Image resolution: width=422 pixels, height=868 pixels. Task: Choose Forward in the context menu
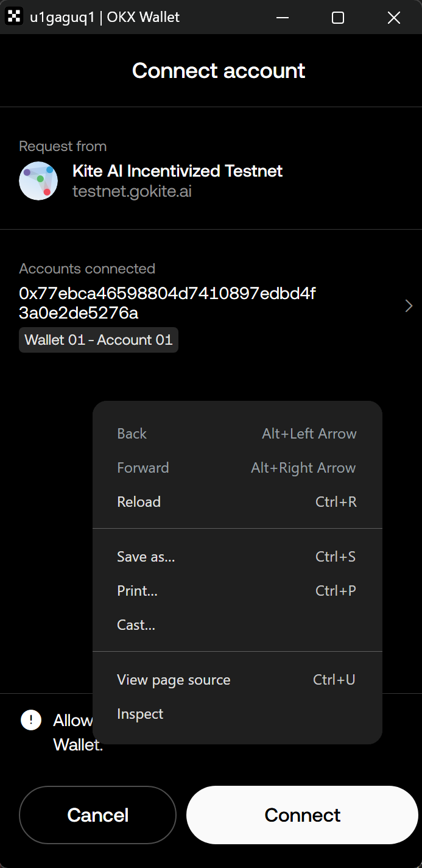click(143, 468)
